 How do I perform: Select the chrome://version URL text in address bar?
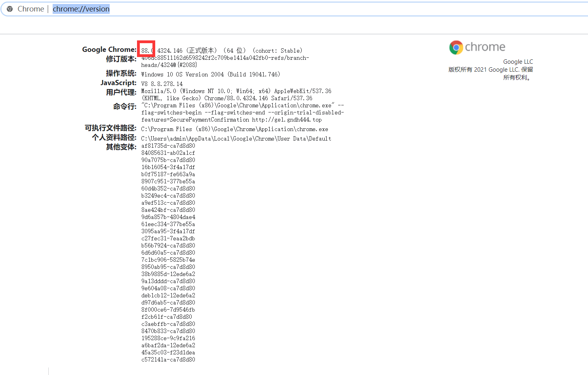tap(81, 9)
